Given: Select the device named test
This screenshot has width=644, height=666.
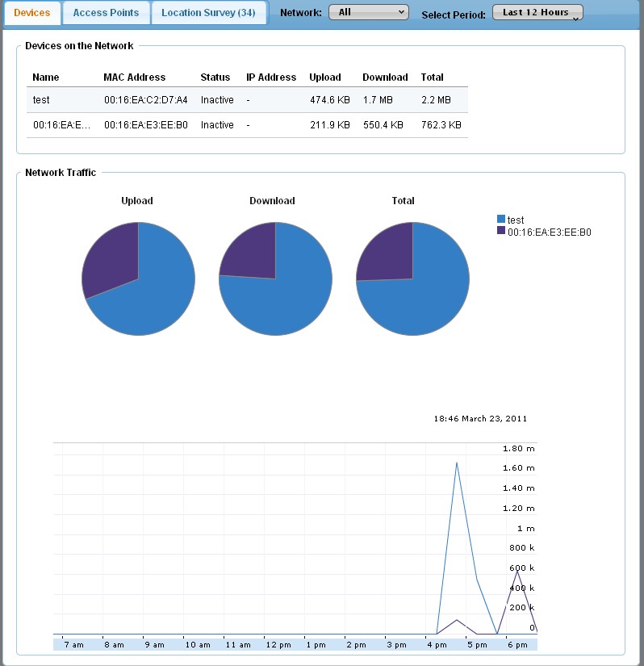Looking at the screenshot, I should [x=41, y=100].
